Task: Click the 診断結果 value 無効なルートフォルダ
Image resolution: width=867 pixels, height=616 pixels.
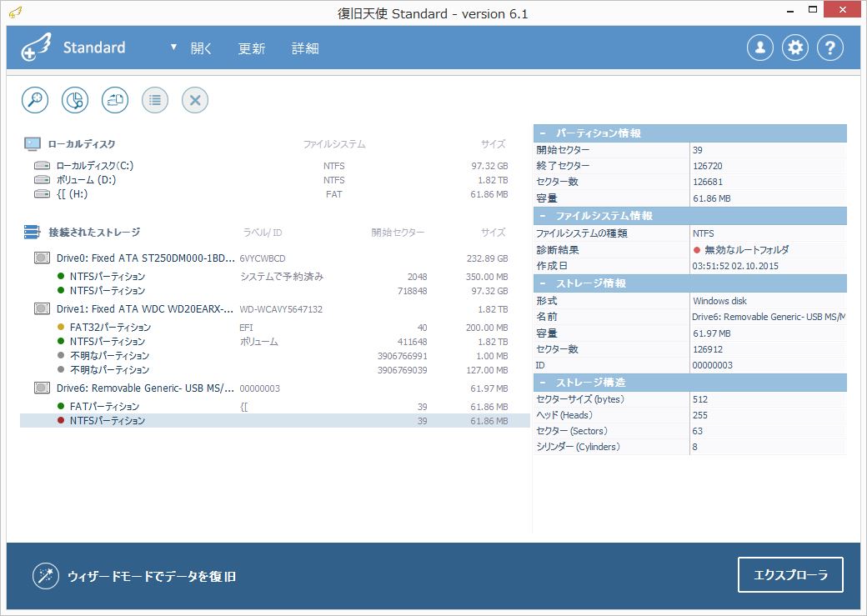Action: (x=746, y=250)
